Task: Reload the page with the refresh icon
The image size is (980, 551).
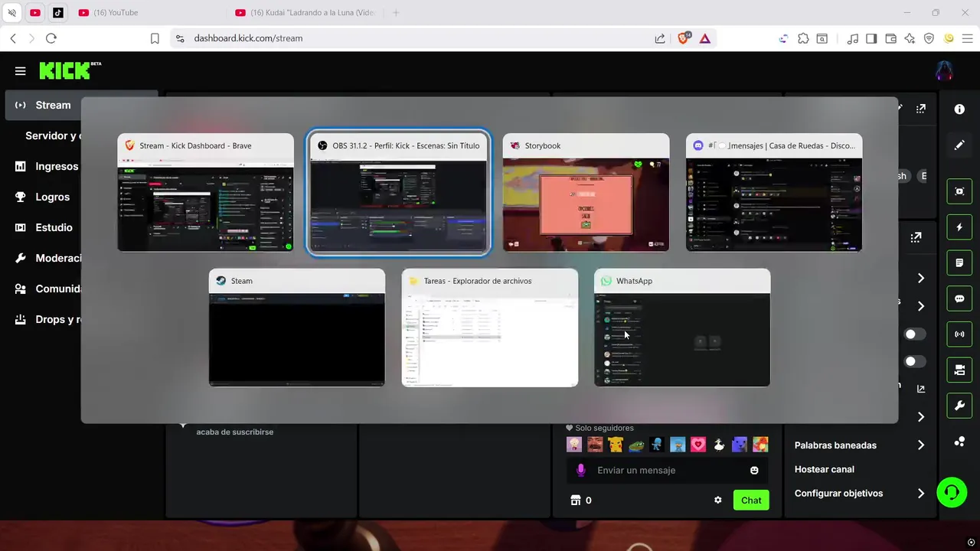Action: coord(51,38)
